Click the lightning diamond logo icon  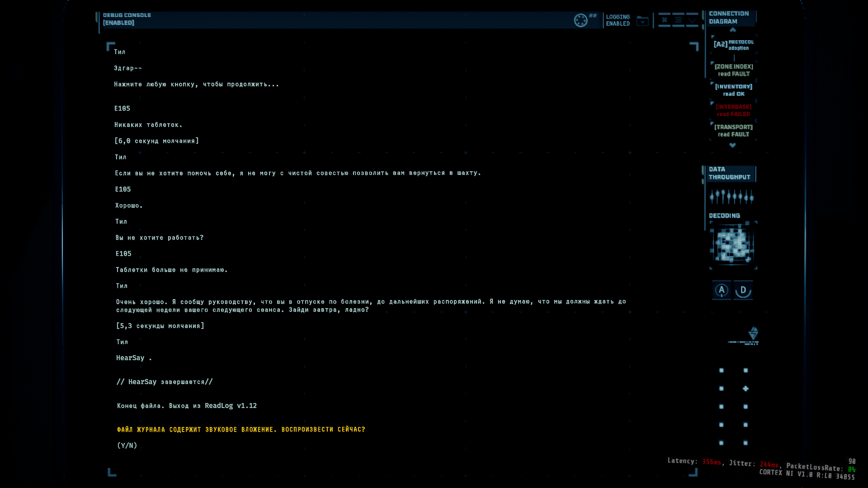753,333
